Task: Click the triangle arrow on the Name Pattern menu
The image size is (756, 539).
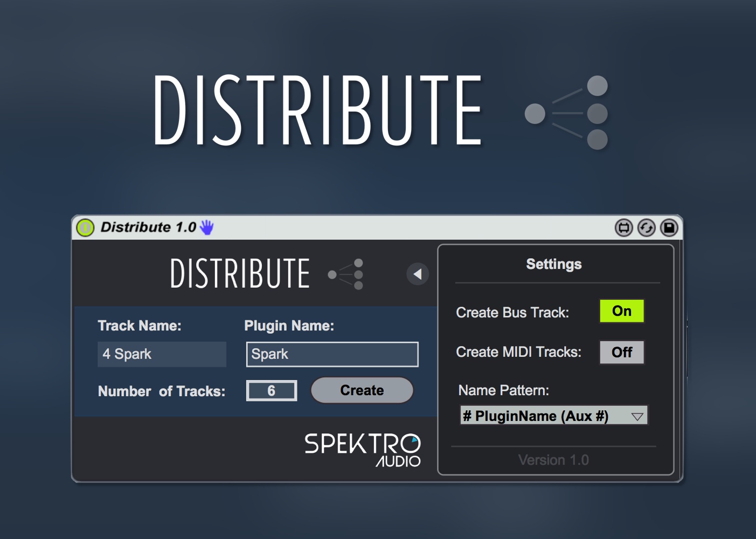Action: point(637,417)
